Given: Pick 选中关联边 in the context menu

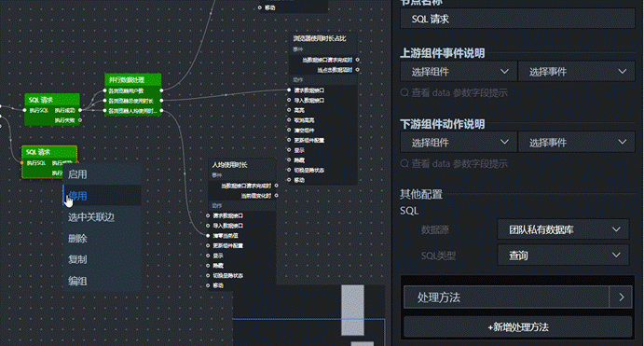Looking at the screenshot, I should [x=102, y=217].
